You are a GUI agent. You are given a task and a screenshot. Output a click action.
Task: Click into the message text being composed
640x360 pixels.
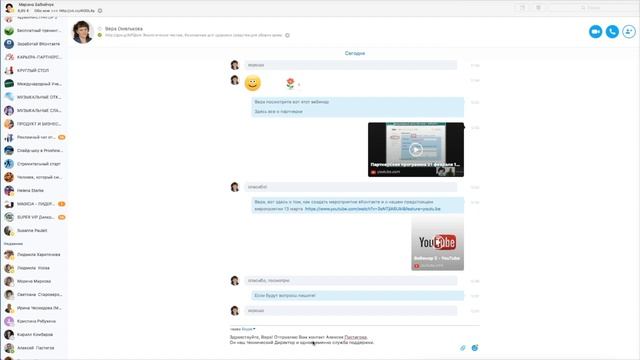pos(302,340)
